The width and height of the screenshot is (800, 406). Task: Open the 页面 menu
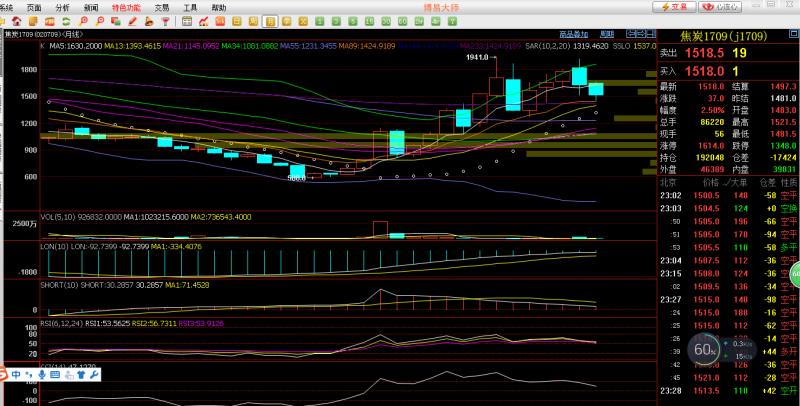pos(34,8)
